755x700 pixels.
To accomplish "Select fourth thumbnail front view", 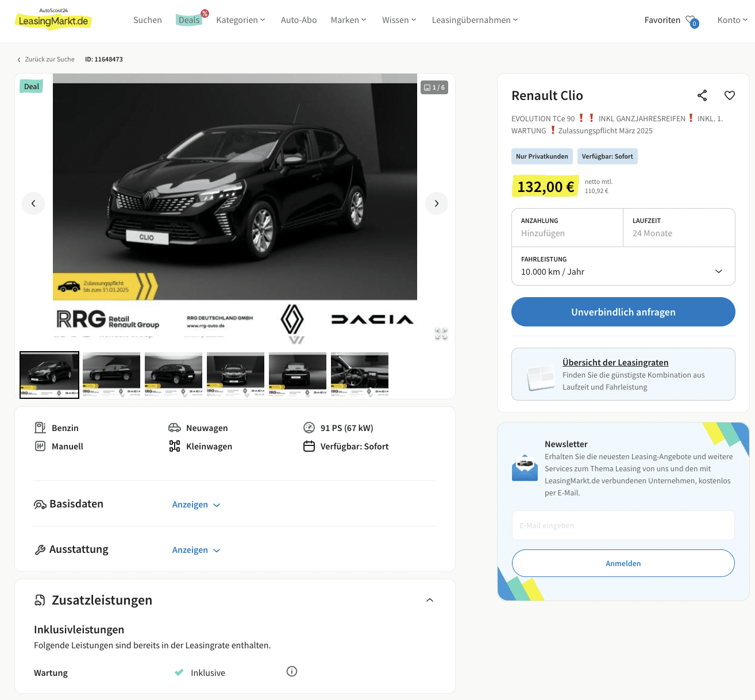I will [236, 375].
